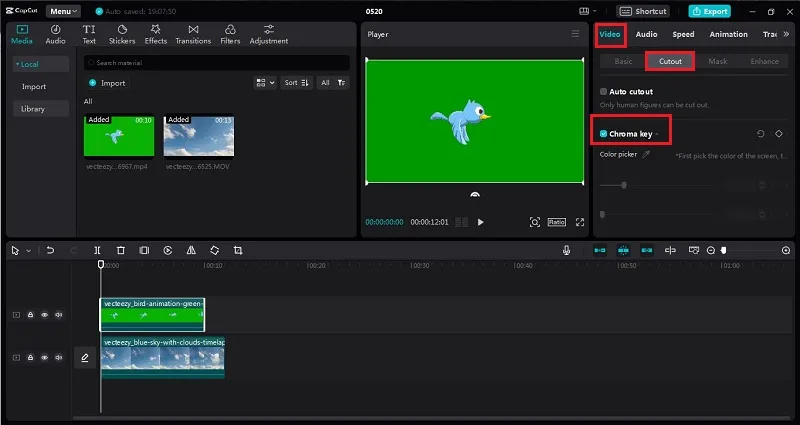
Task: Select the Split tool in timeline toolbar
Action: (97, 250)
